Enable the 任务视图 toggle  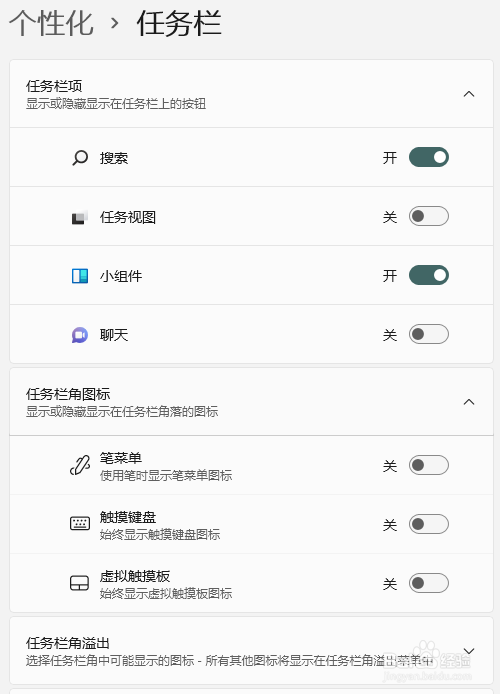click(x=429, y=216)
